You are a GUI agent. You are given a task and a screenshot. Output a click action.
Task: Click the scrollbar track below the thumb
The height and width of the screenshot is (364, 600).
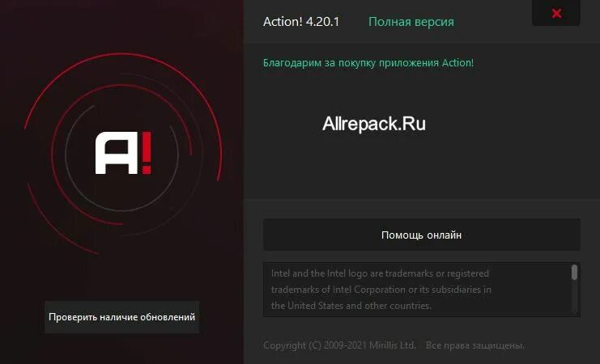pos(574,298)
